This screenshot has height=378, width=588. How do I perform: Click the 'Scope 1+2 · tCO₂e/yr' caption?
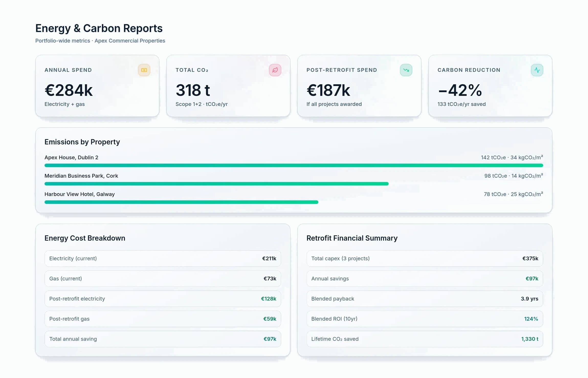tap(202, 104)
